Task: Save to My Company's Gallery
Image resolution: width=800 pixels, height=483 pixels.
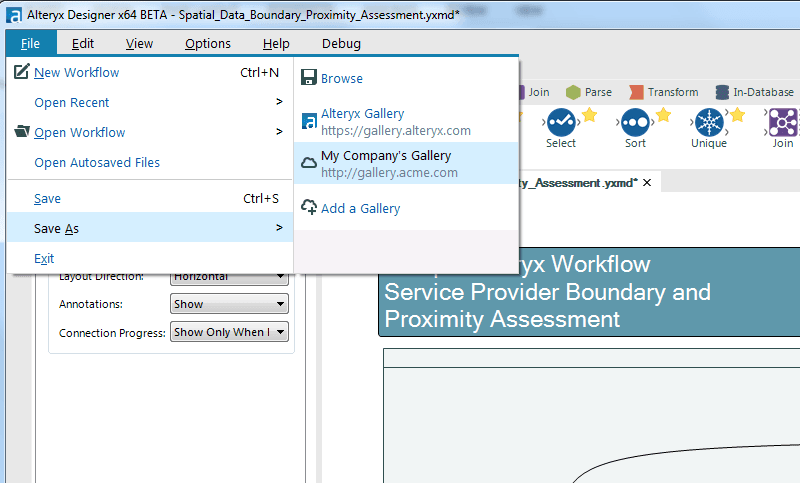Action: click(406, 163)
